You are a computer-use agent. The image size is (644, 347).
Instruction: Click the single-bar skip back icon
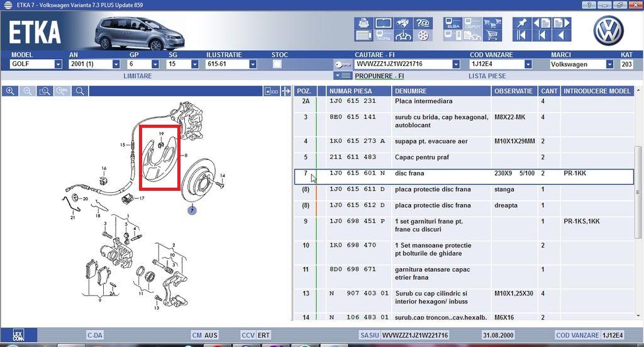(541, 35)
